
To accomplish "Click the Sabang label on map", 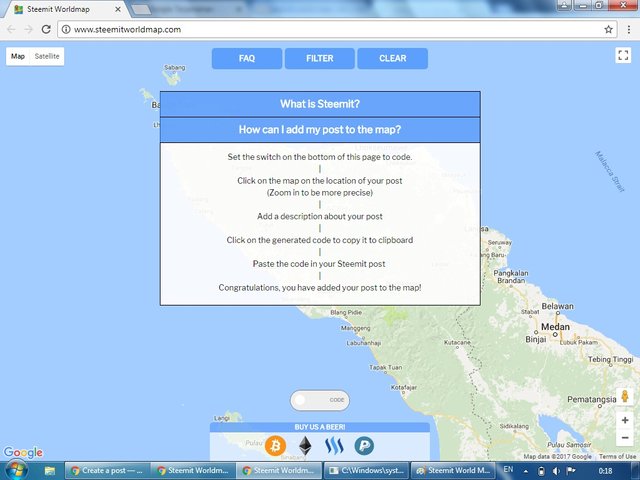I will tap(175, 67).
